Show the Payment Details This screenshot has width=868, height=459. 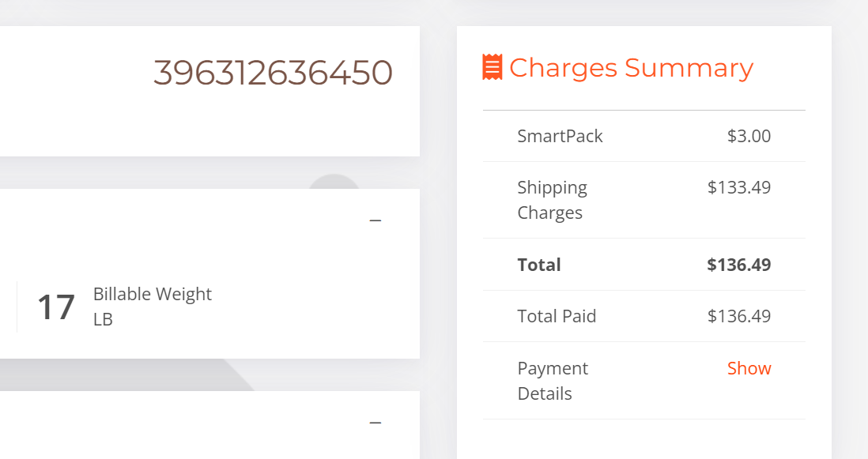pos(749,368)
